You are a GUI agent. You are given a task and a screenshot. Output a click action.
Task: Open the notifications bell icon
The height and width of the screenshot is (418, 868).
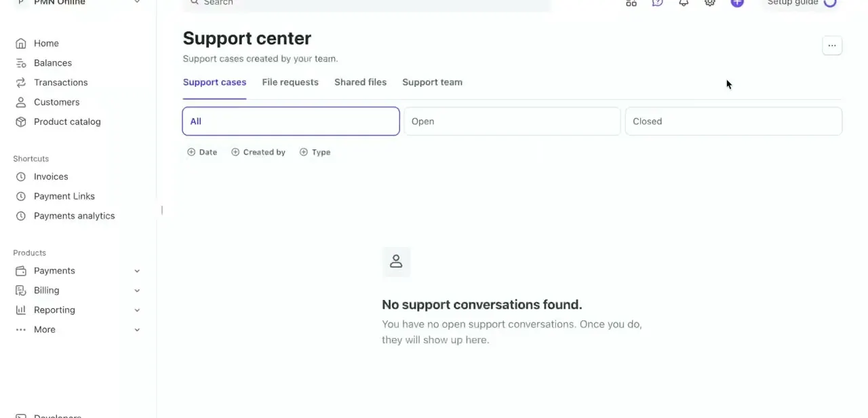point(684,3)
